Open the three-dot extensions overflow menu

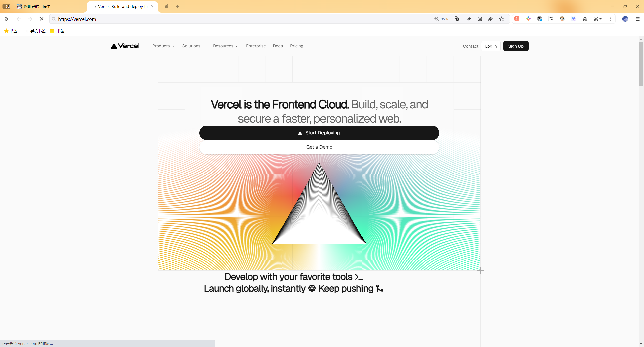point(610,19)
